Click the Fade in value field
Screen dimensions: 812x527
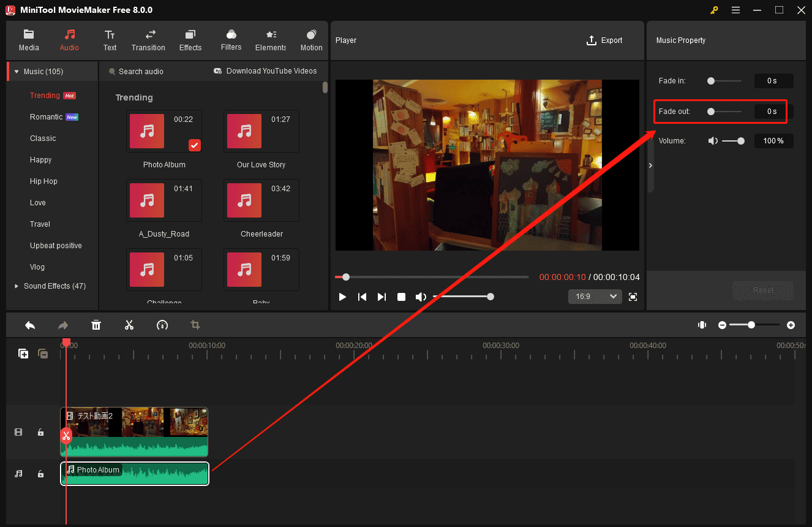click(x=773, y=81)
